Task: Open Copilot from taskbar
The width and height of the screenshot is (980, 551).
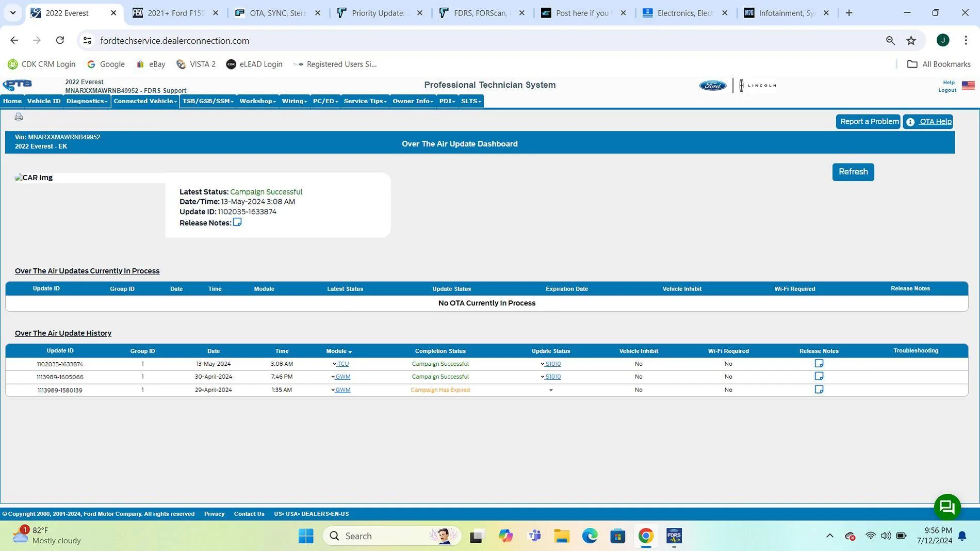Action: 505,536
